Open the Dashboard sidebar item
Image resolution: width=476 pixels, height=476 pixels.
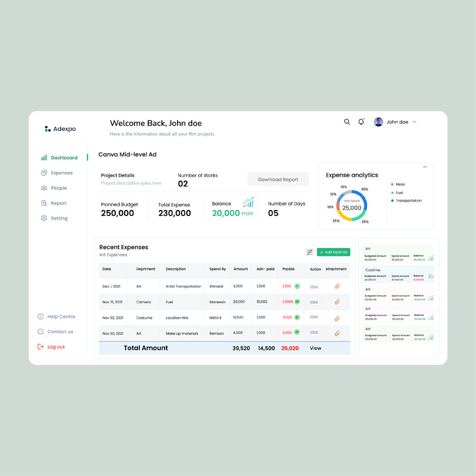coord(64,158)
